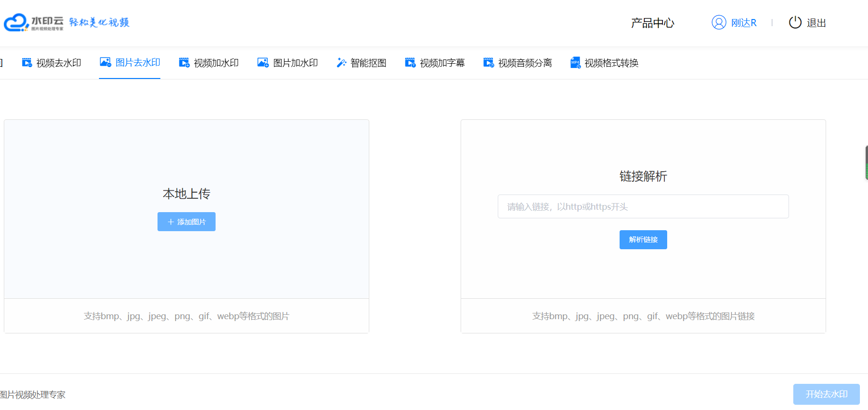Click the 视频加字幕 icon
Image resolution: width=868 pixels, height=410 pixels.
(410, 62)
